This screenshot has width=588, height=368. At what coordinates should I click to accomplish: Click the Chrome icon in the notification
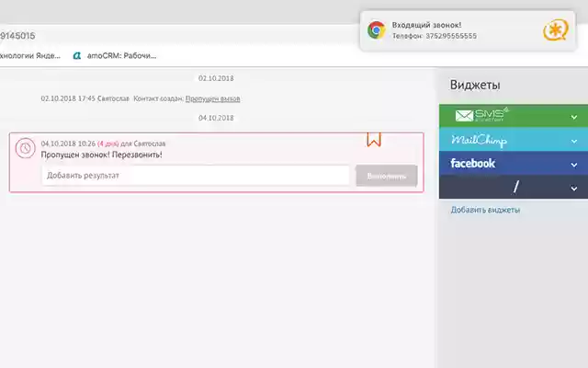[376, 30]
